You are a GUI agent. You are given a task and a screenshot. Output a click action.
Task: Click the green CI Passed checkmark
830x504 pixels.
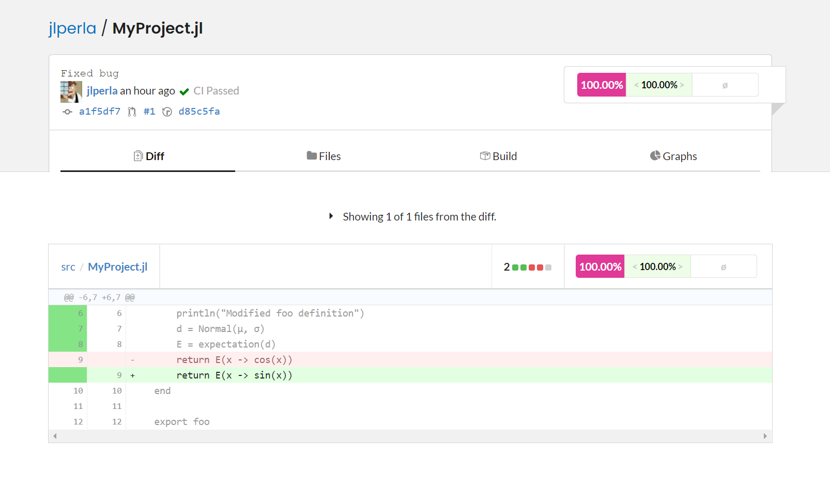184,92
